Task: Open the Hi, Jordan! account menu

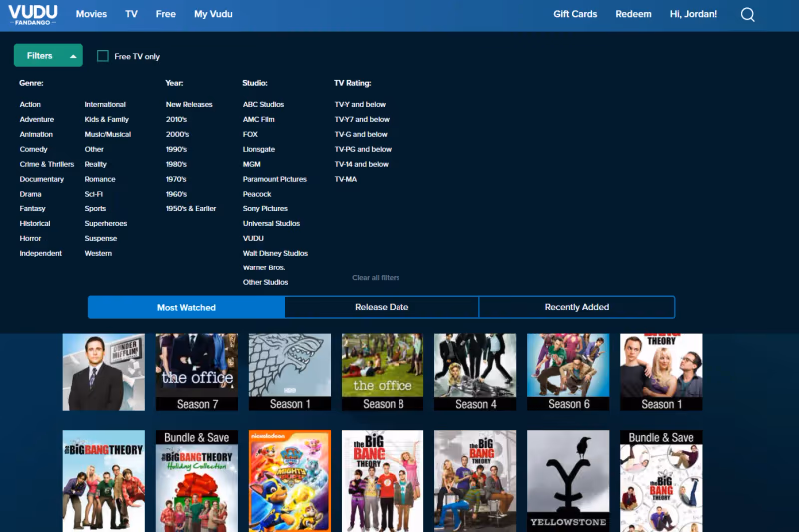Action: [x=693, y=14]
